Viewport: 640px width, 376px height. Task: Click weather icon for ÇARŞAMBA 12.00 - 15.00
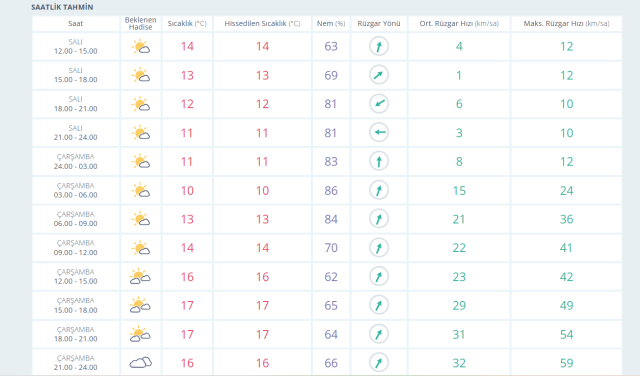tap(140, 277)
